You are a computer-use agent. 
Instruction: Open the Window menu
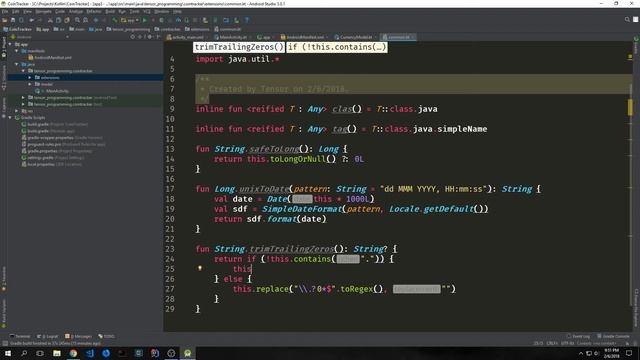coord(162,11)
